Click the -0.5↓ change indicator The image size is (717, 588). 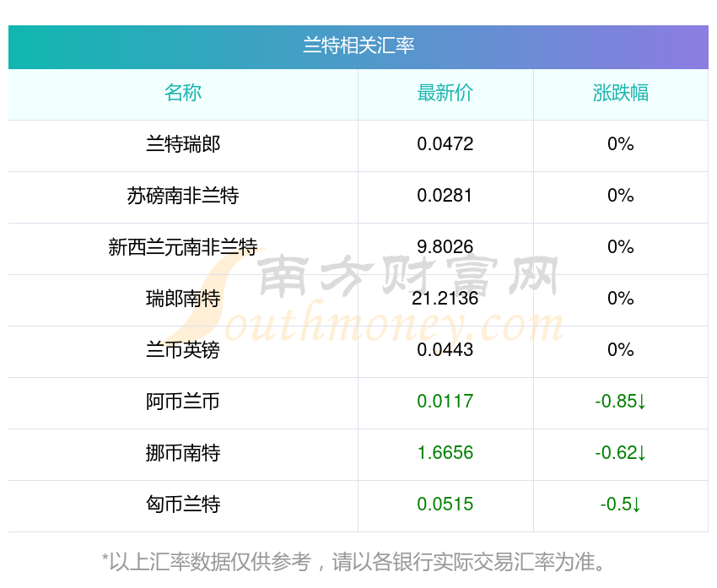620,504
